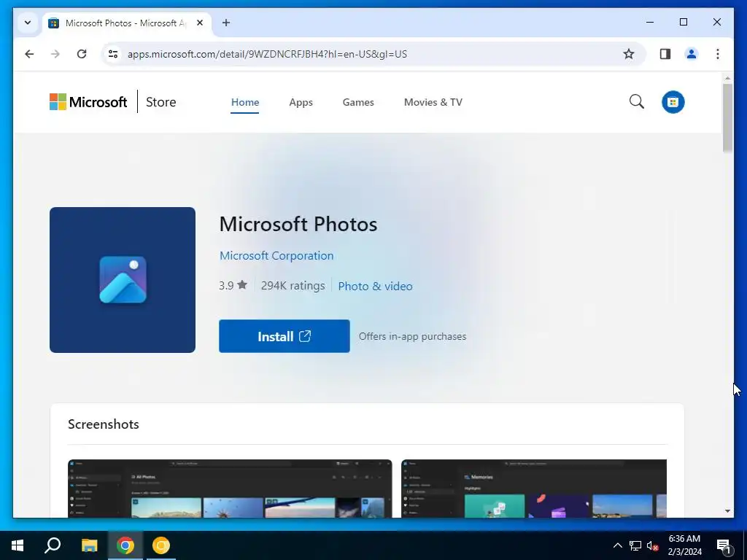Viewport: 747px width, 560px height.
Task: Click the Chrome Canary taskbar icon
Action: pyautogui.click(x=161, y=545)
